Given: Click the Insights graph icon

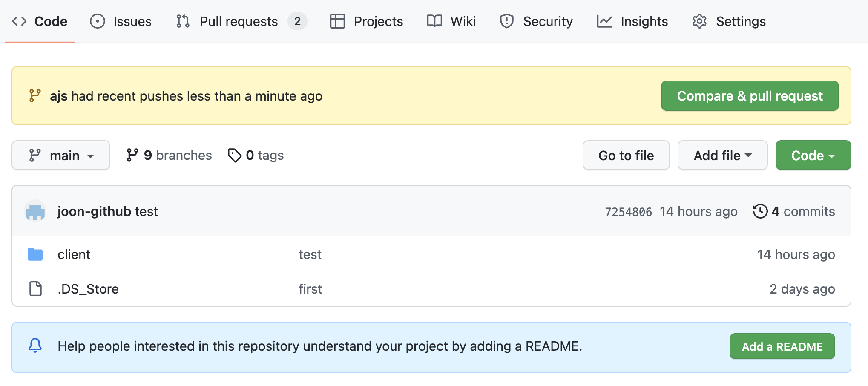Looking at the screenshot, I should [604, 21].
